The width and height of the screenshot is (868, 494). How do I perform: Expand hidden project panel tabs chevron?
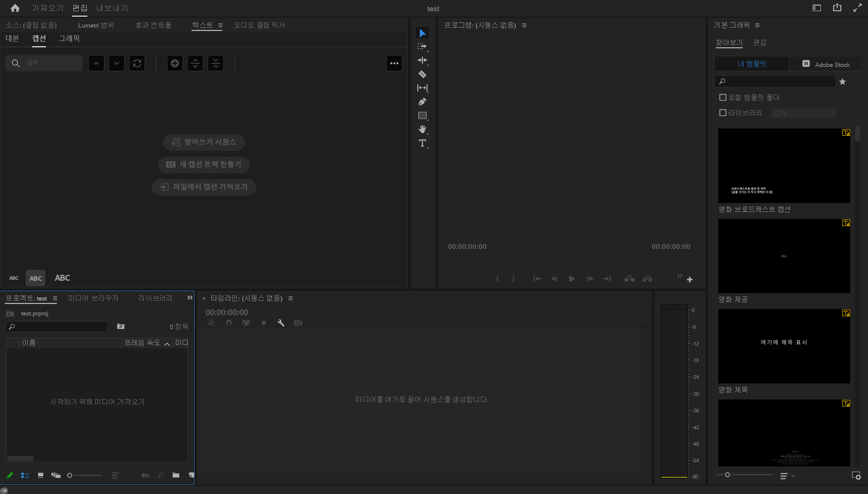point(190,298)
